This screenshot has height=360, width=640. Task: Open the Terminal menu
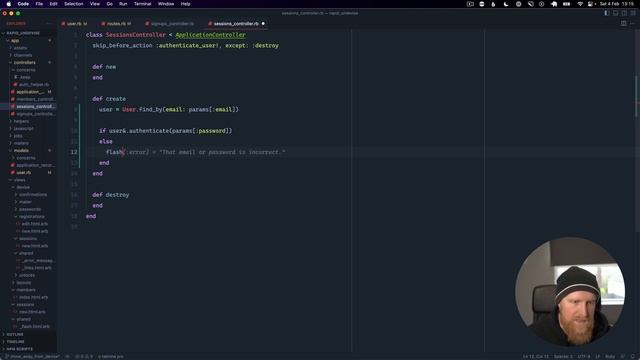(142, 4)
